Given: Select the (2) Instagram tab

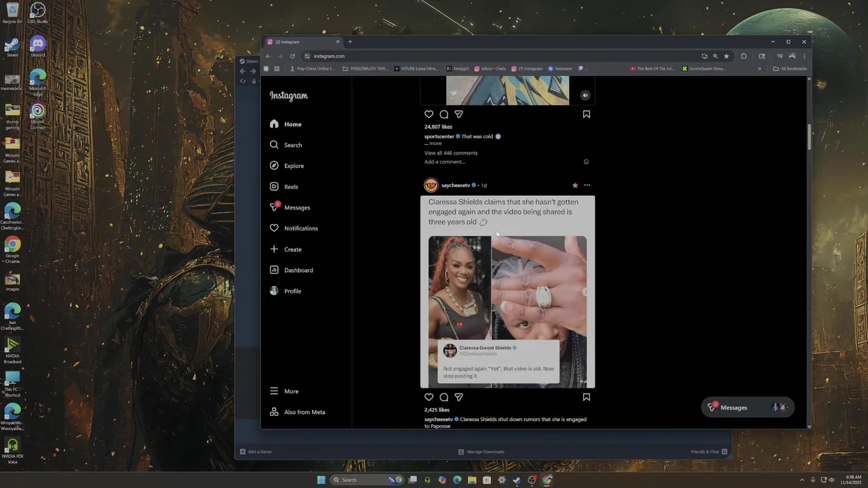Looking at the screenshot, I should point(302,42).
